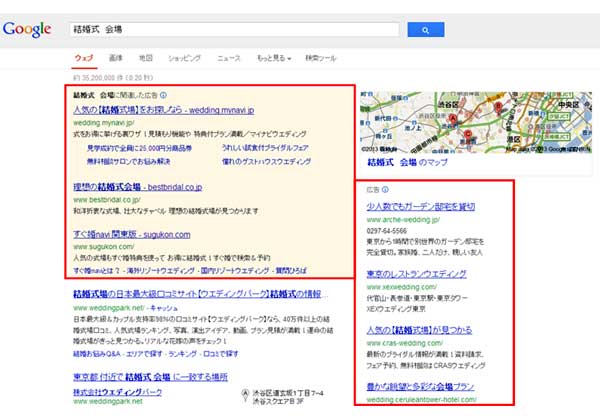Click the info icon next to 広告 on the right
The height and width of the screenshot is (420, 600).
(385, 190)
